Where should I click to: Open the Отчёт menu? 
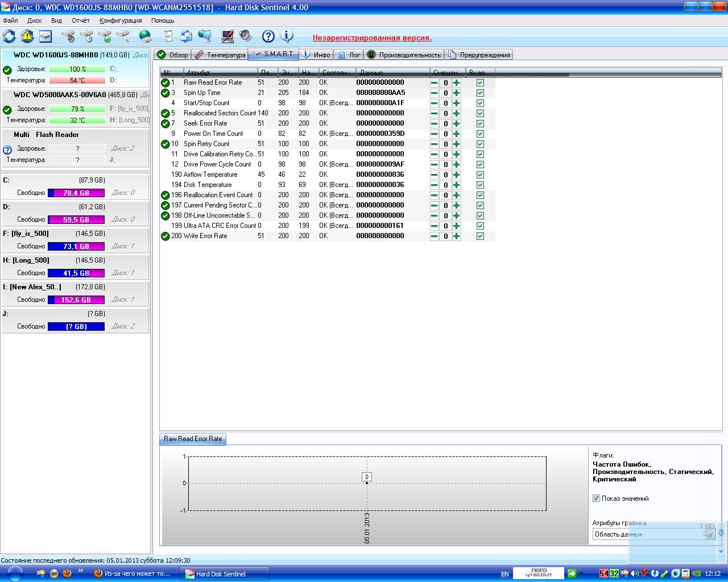click(81, 20)
